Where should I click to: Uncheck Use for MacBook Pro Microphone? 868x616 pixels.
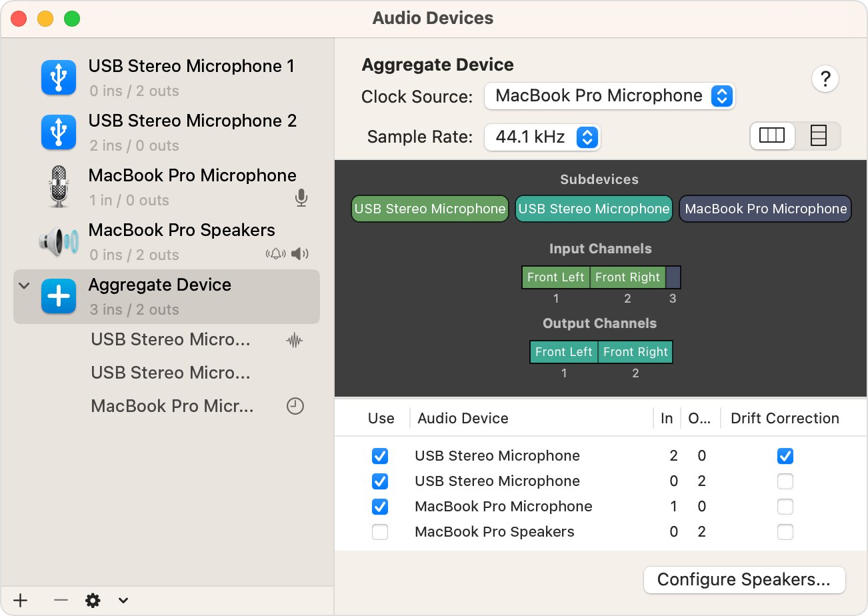coord(380,507)
